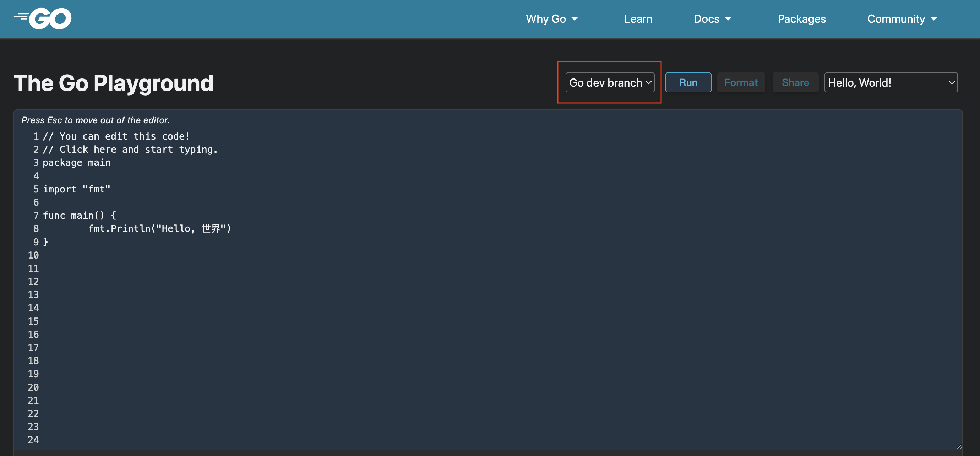Place cursor on the fmt.Println line
Image resolution: width=980 pixels, height=456 pixels.
159,228
